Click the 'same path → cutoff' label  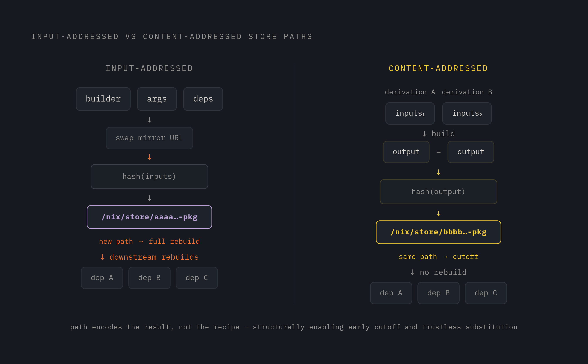click(x=439, y=257)
